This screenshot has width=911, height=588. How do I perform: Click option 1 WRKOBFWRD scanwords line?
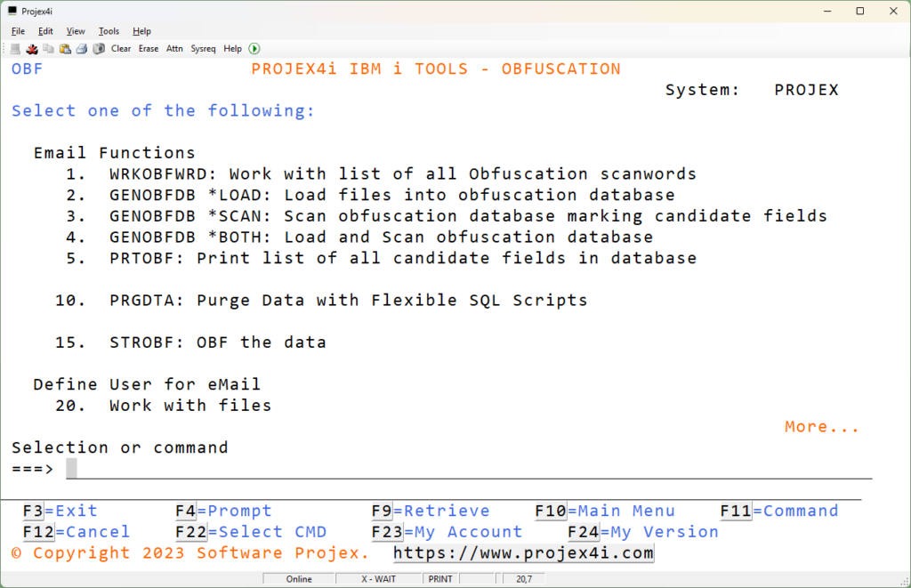tap(381, 173)
